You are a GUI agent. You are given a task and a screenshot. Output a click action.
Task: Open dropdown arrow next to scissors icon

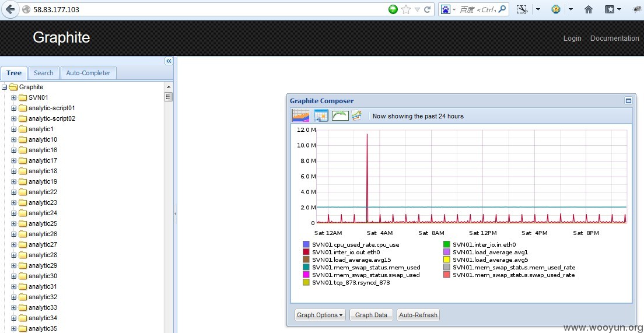538,9
